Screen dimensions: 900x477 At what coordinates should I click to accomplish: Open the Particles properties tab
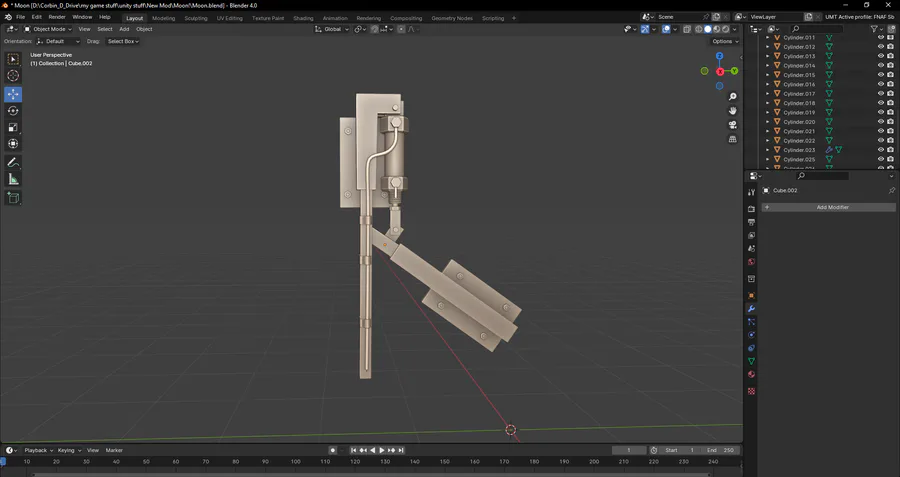click(x=751, y=322)
